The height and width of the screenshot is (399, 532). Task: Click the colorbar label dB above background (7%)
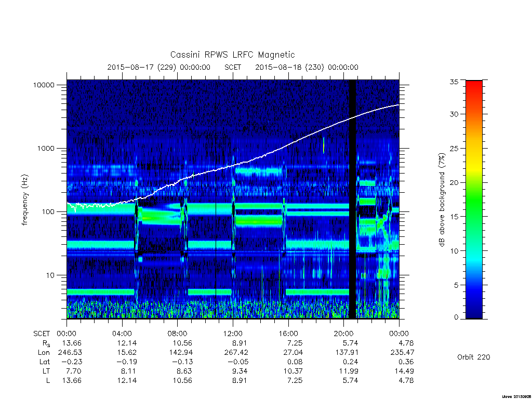point(442,199)
